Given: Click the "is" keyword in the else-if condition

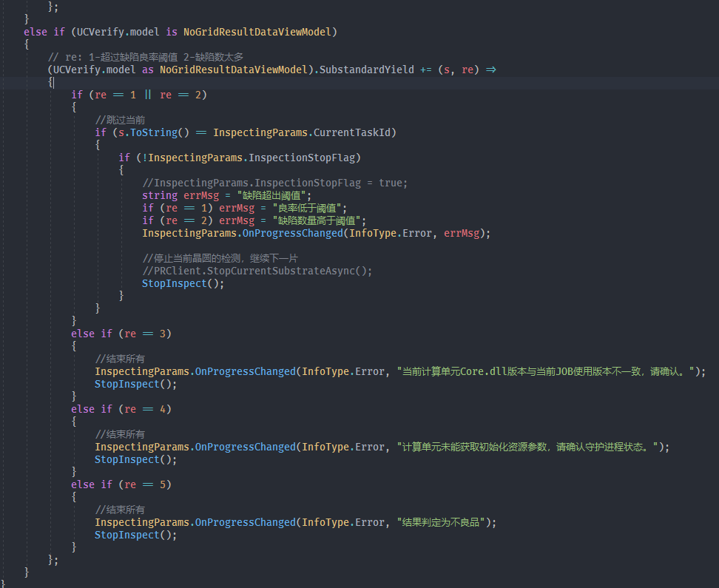Looking at the screenshot, I should (x=172, y=32).
